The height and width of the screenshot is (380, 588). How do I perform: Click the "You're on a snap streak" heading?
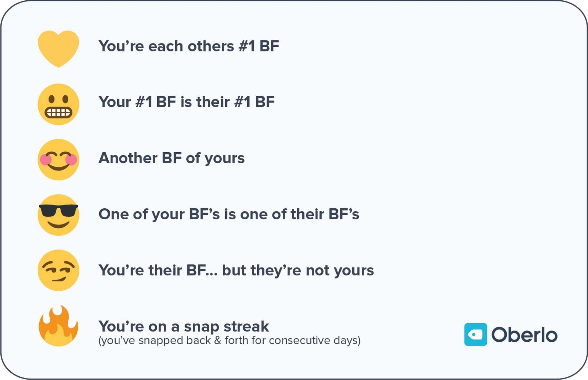(x=183, y=326)
